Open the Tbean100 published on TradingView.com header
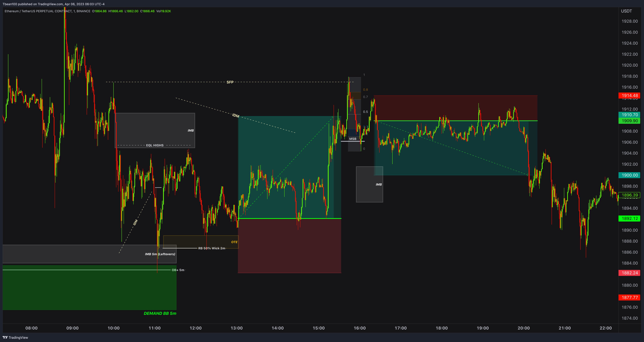The height and width of the screenshot is (342, 644). click(x=53, y=4)
